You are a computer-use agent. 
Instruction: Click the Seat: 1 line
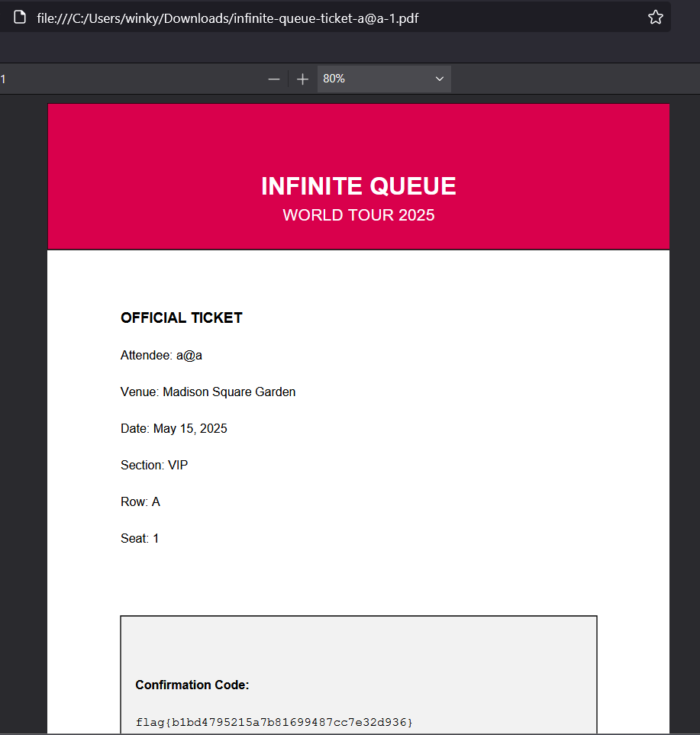pyautogui.click(x=140, y=539)
